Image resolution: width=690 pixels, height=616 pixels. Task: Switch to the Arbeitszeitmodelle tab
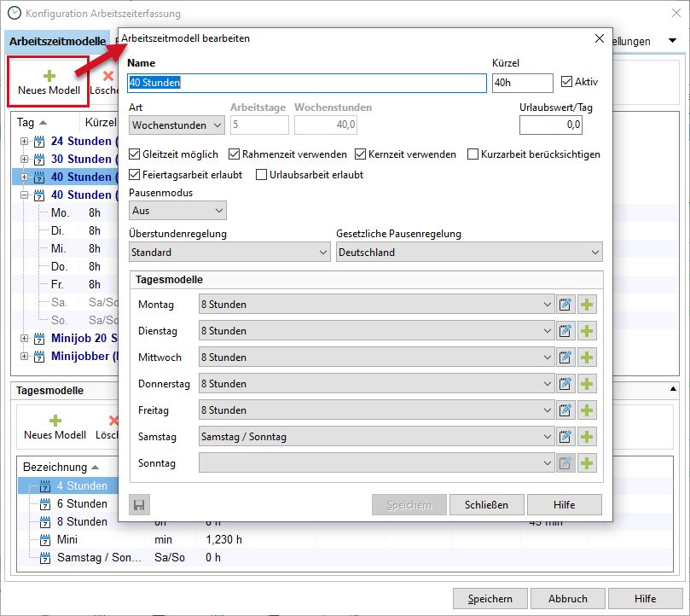[58, 41]
